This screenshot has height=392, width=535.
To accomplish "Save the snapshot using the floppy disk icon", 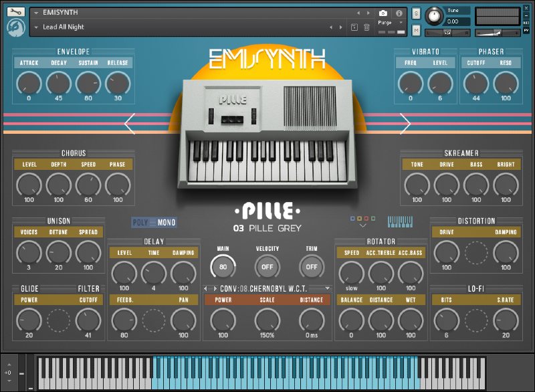I will (354, 26).
